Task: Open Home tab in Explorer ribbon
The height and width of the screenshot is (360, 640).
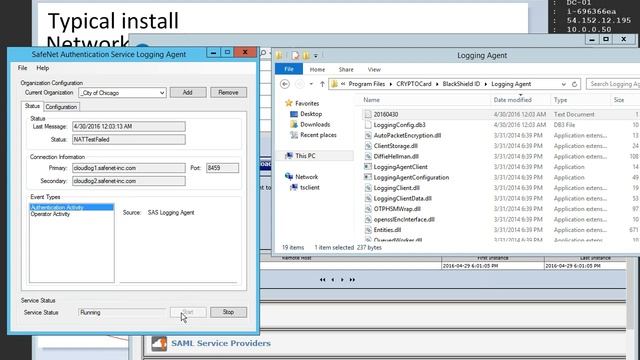Action: pyautogui.click(x=317, y=70)
